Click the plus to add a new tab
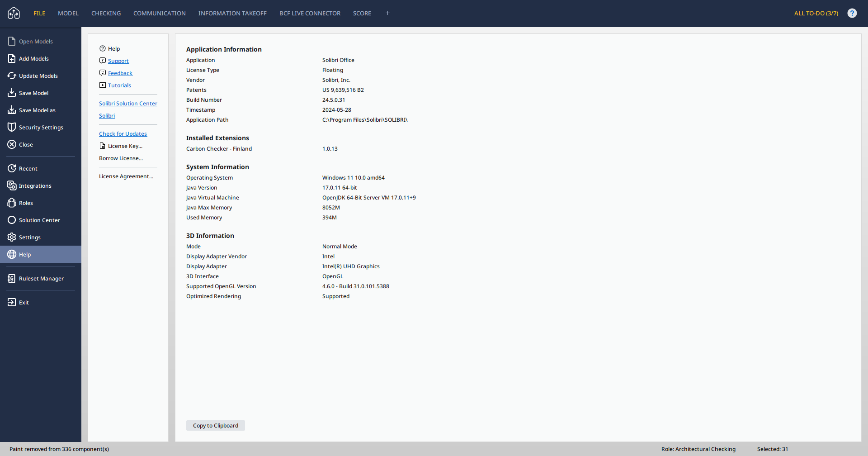868x456 pixels. 387,13
